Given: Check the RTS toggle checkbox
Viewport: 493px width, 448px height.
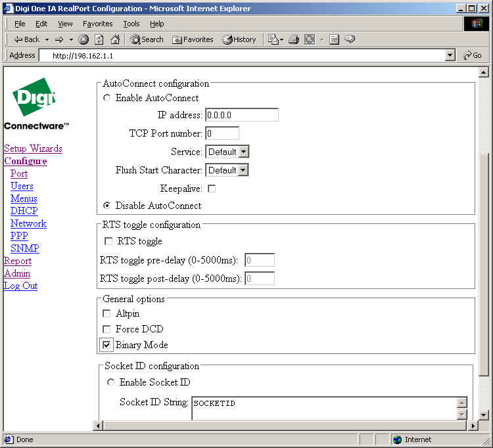Looking at the screenshot, I should [108, 242].
